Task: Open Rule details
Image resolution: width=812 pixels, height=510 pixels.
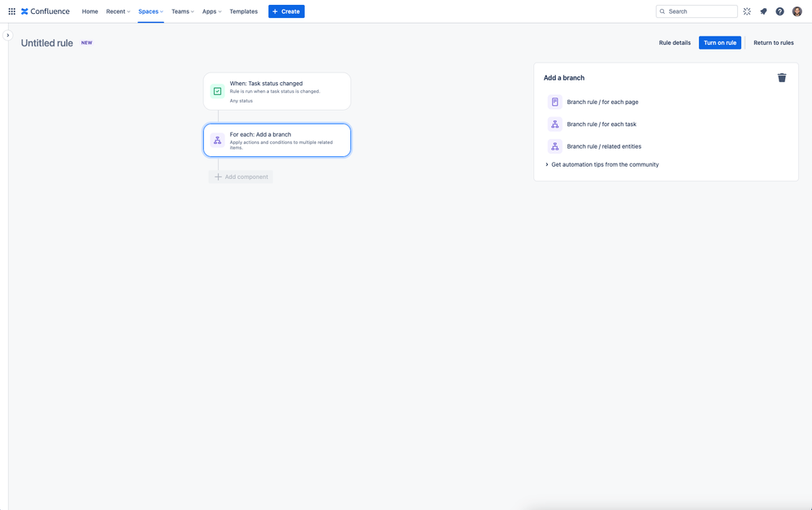Action: [675, 43]
